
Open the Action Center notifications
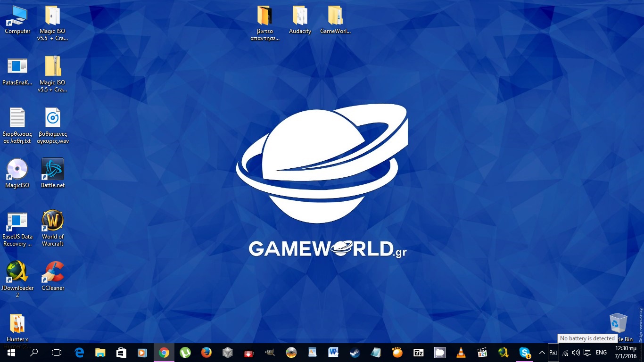tap(587, 353)
